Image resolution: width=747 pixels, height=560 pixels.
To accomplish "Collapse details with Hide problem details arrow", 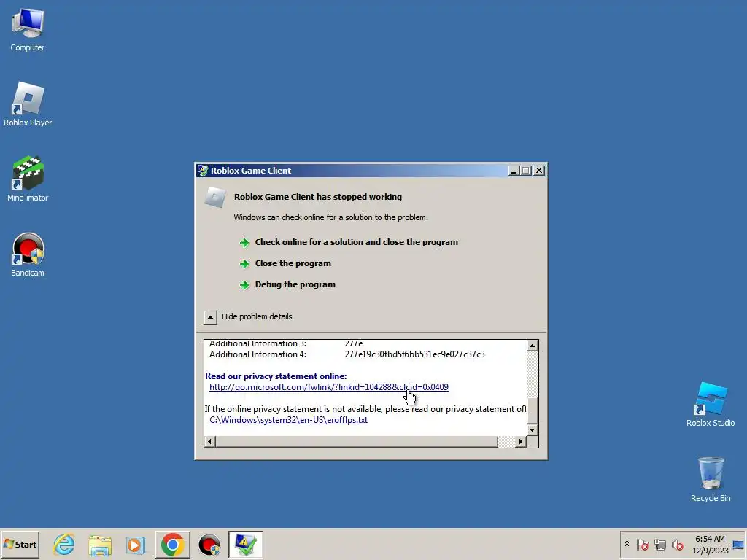I will click(210, 317).
